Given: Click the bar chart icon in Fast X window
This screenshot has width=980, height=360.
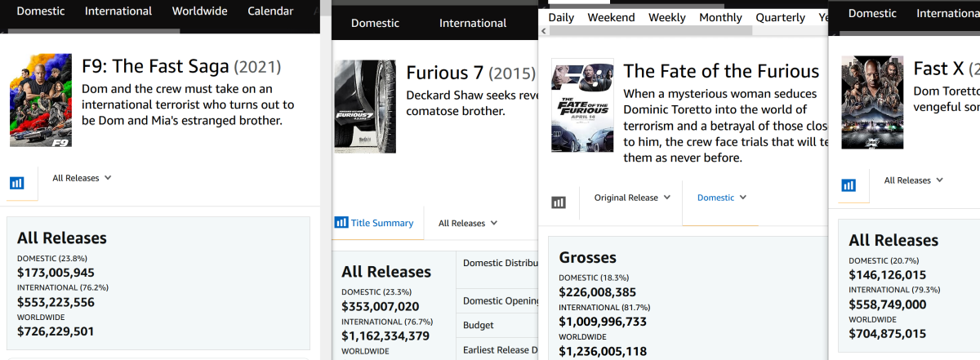Looking at the screenshot, I should (849, 185).
